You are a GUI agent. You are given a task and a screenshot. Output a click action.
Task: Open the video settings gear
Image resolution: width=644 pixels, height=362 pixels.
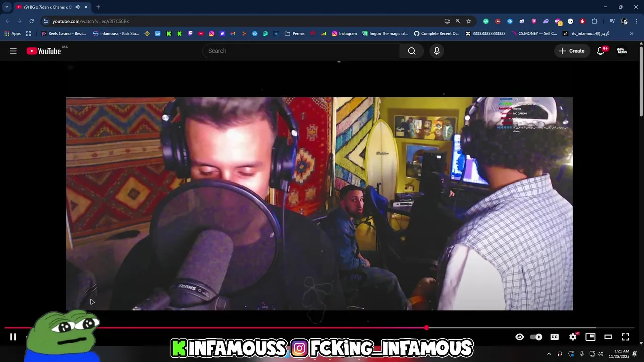pyautogui.click(x=573, y=337)
